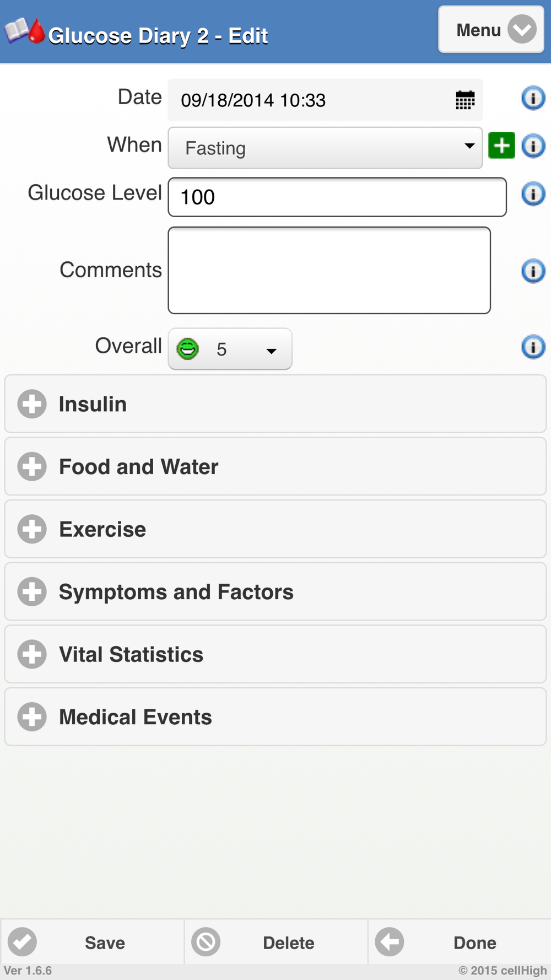Click the info icon beside Comments box

[x=533, y=271]
